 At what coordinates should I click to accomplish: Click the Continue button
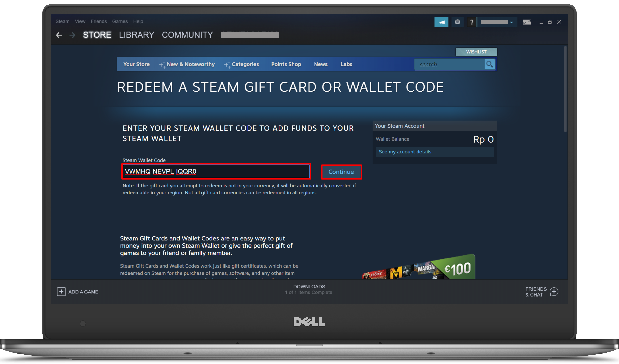[x=341, y=172]
